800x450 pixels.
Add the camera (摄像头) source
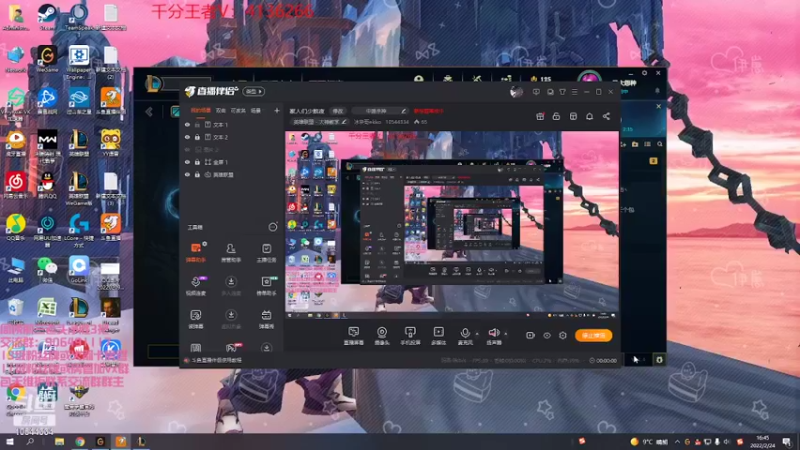coord(382,335)
